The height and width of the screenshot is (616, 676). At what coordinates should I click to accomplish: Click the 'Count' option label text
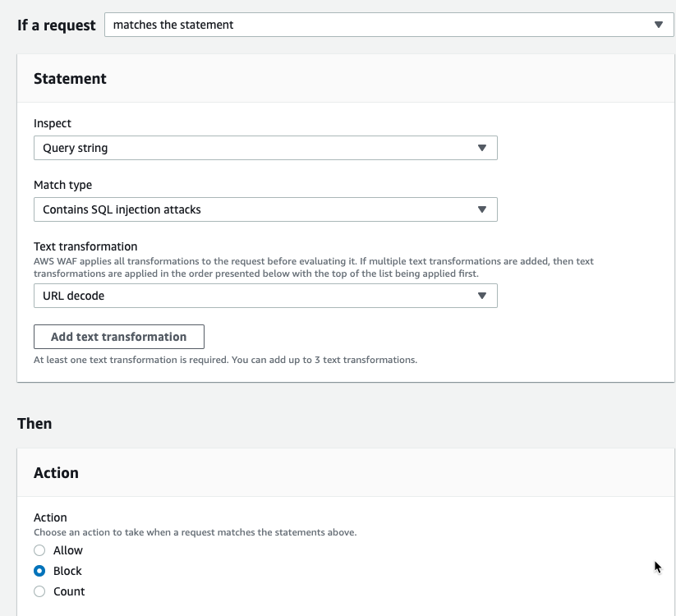[69, 591]
